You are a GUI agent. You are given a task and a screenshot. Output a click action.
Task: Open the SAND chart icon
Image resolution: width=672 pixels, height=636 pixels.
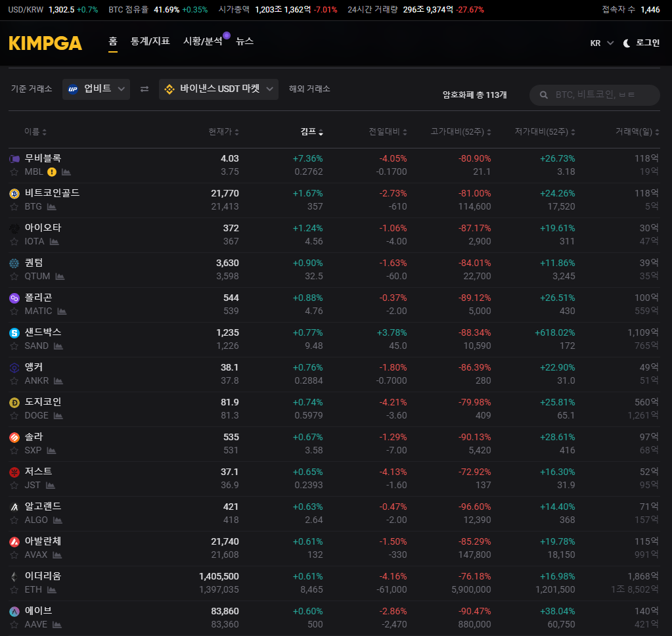point(58,346)
